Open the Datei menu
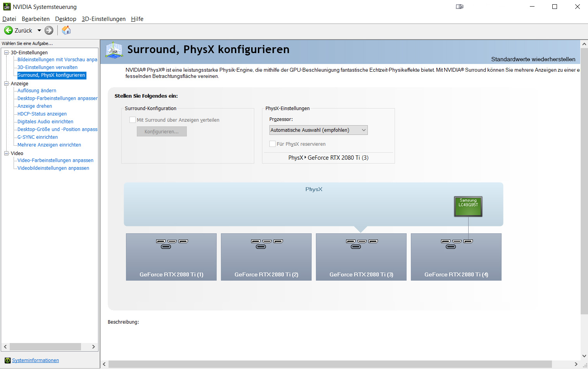This screenshot has width=588, height=369. pos(9,19)
